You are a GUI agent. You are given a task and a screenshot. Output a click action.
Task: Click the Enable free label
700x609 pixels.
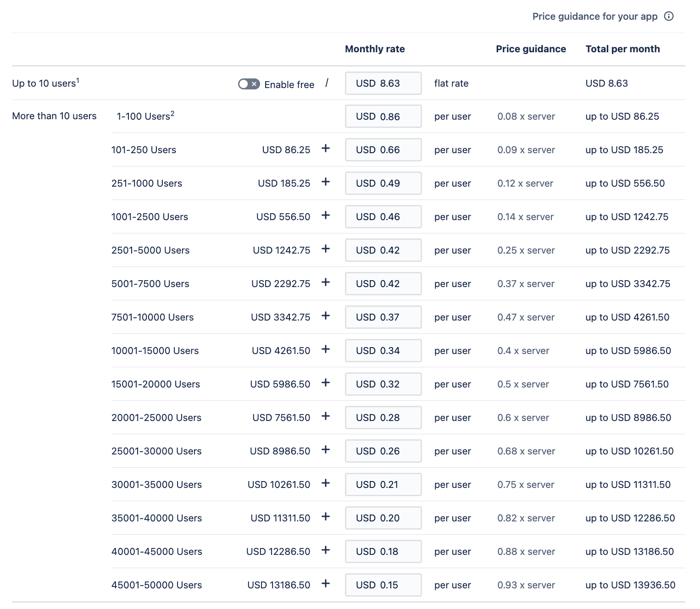pos(289,84)
